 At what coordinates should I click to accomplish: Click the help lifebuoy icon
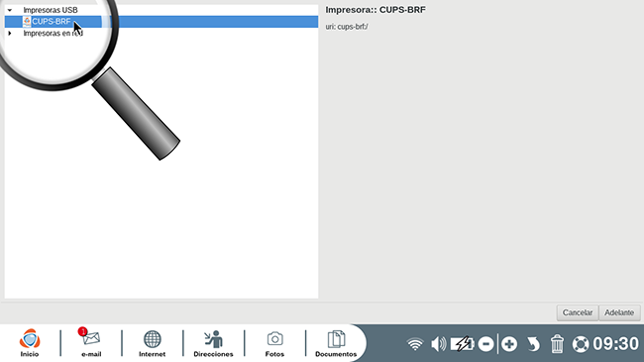click(x=581, y=344)
